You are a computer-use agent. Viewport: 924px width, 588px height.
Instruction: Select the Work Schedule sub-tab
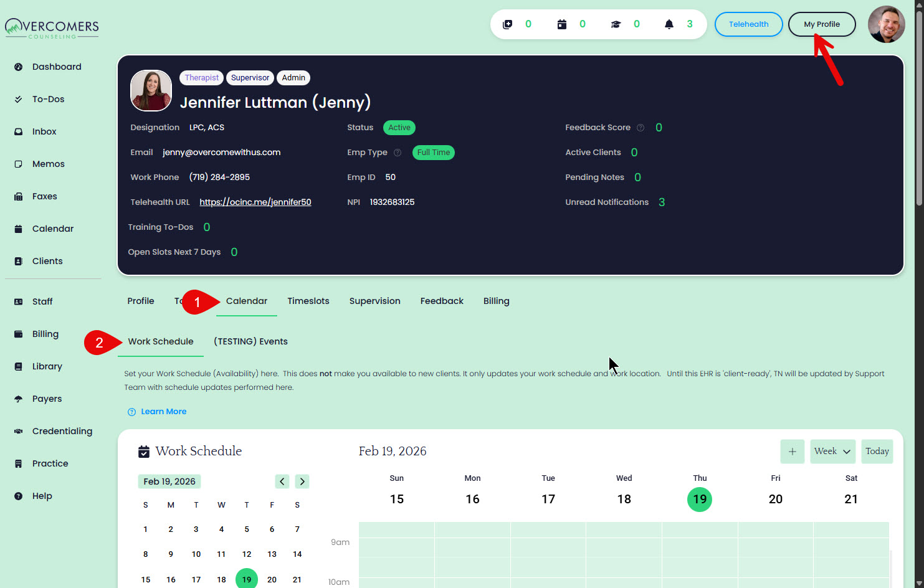[161, 341]
